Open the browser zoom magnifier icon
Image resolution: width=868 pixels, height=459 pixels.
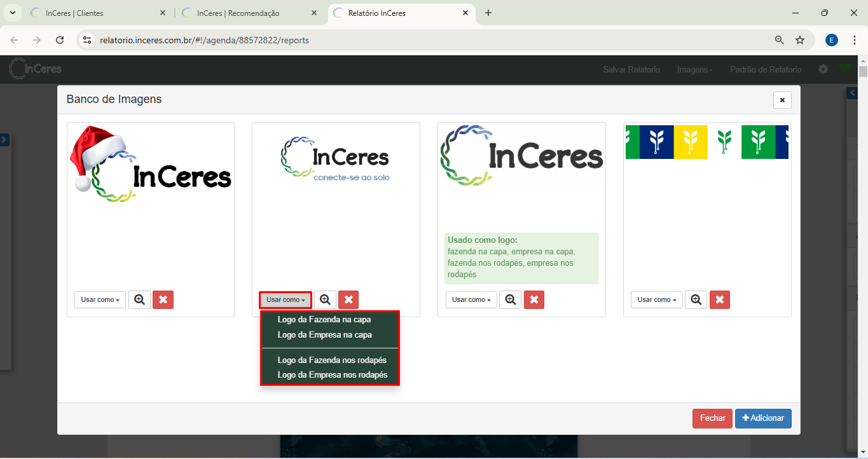click(x=779, y=40)
